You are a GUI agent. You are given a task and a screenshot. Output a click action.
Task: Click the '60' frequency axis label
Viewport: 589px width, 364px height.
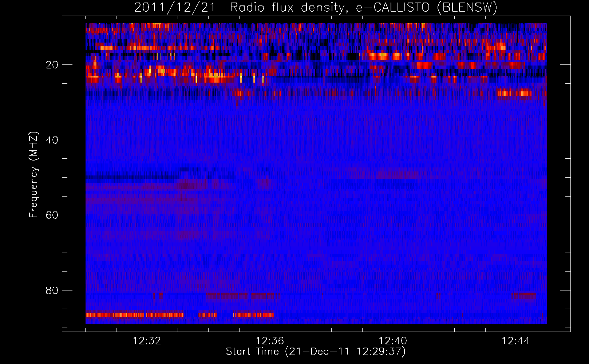tap(52, 215)
